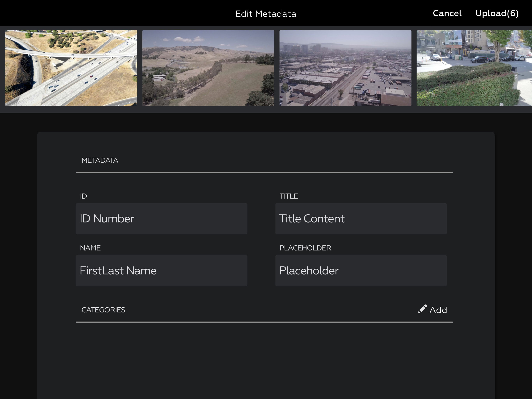The height and width of the screenshot is (399, 532).
Task: Click the pencil icon next to Add
Action: (422, 309)
